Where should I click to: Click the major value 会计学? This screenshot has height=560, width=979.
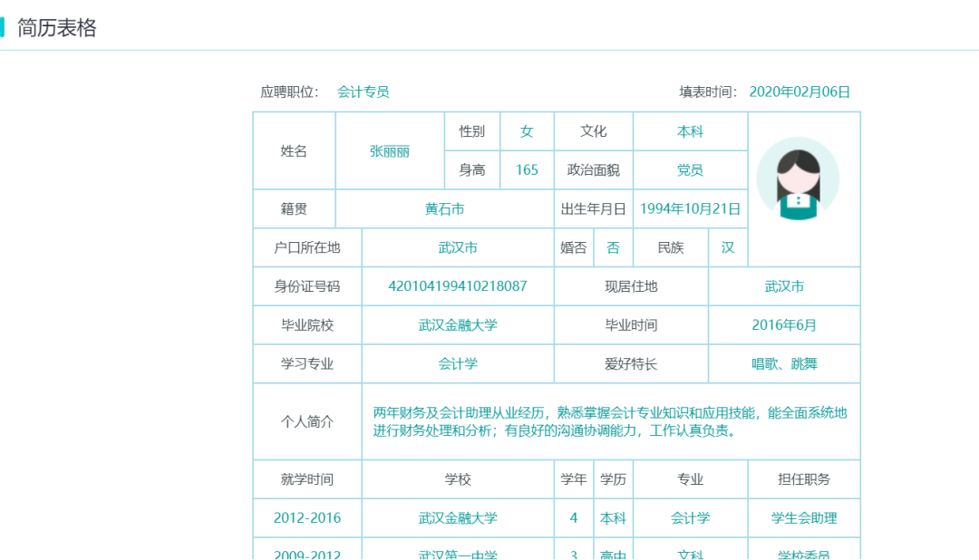(x=458, y=363)
